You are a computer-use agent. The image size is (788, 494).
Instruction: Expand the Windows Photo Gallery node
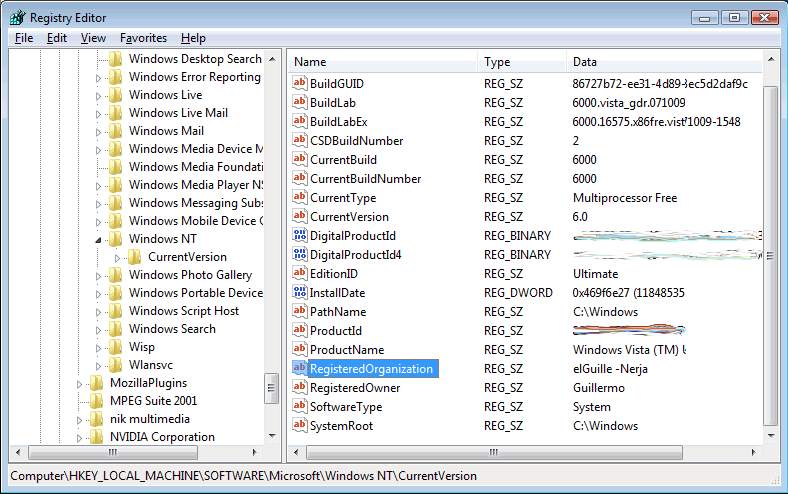98,276
